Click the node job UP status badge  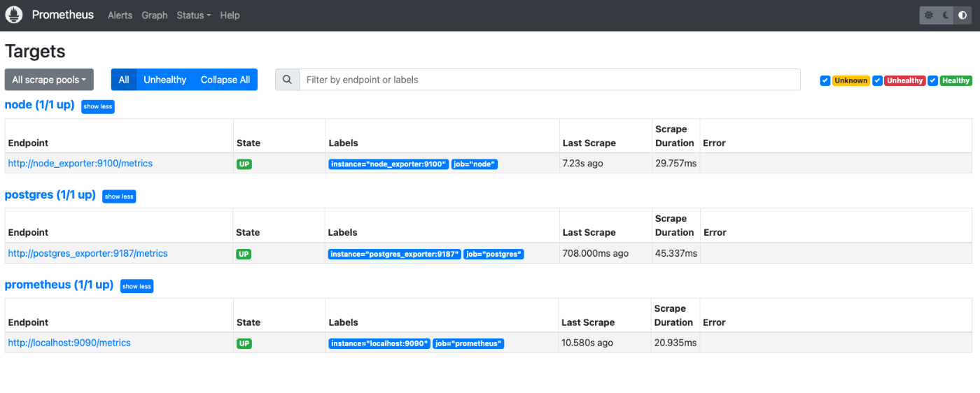coord(244,164)
